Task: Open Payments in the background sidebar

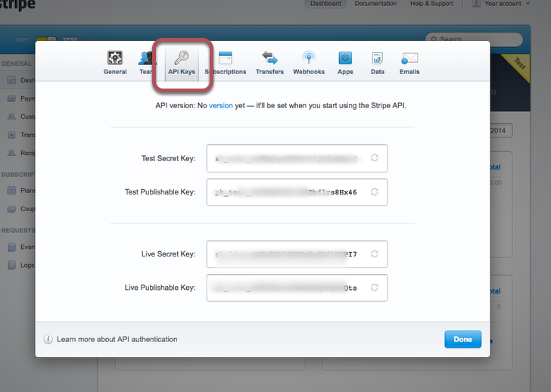Action: click(x=20, y=98)
